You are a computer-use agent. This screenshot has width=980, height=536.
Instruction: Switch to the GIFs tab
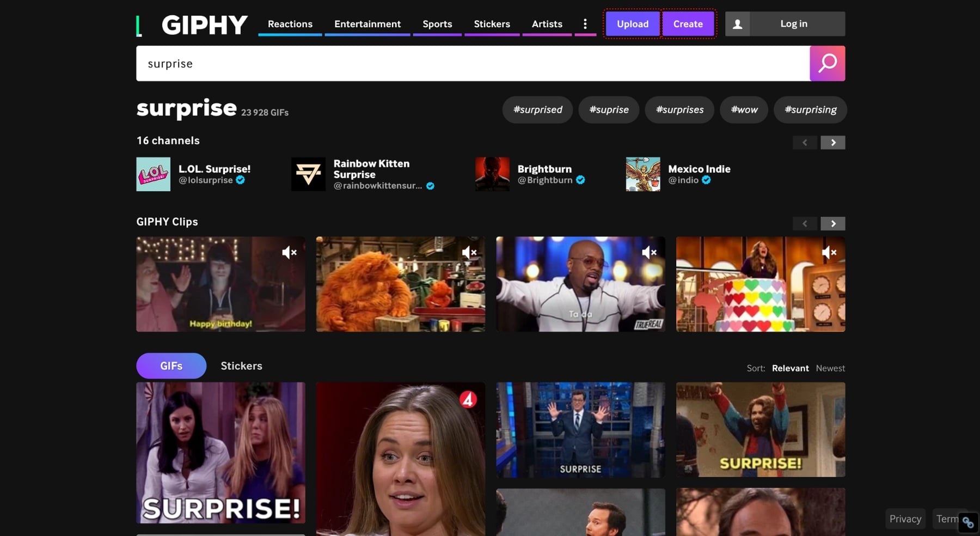[171, 366]
